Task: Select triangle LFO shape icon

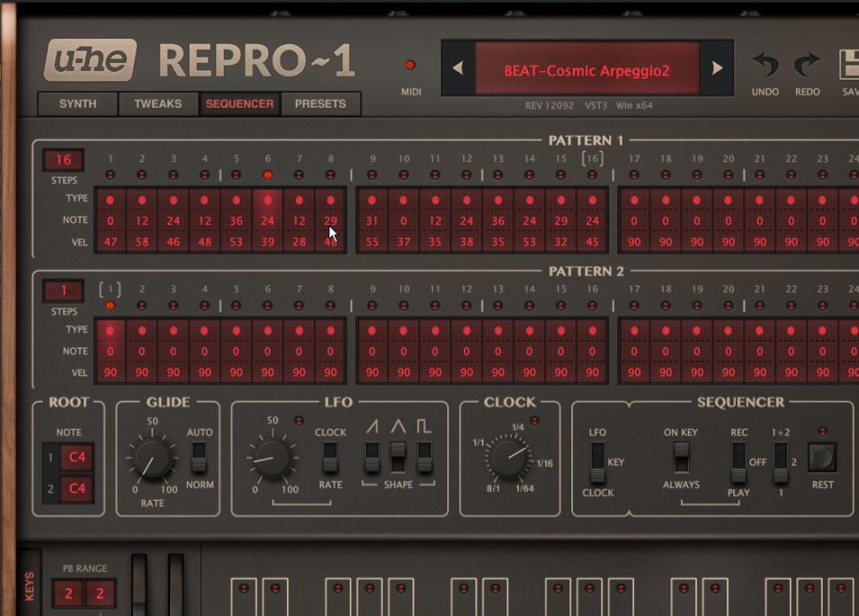Action: click(x=399, y=426)
